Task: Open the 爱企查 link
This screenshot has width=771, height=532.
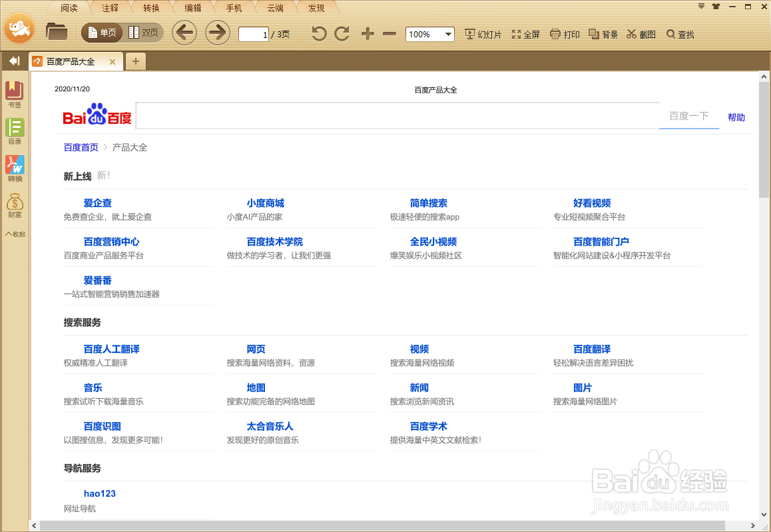Action: coord(97,203)
